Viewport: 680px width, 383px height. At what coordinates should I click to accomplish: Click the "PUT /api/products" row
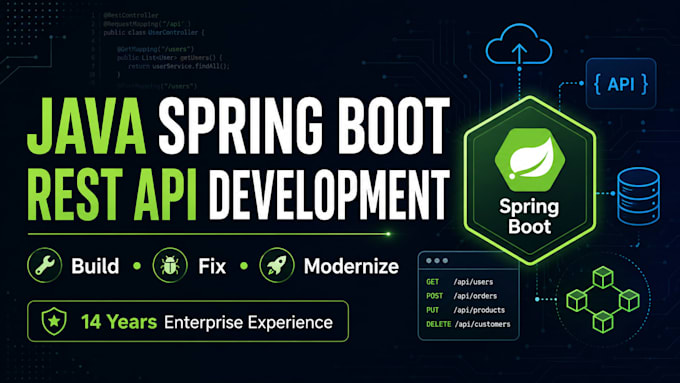[x=465, y=310]
